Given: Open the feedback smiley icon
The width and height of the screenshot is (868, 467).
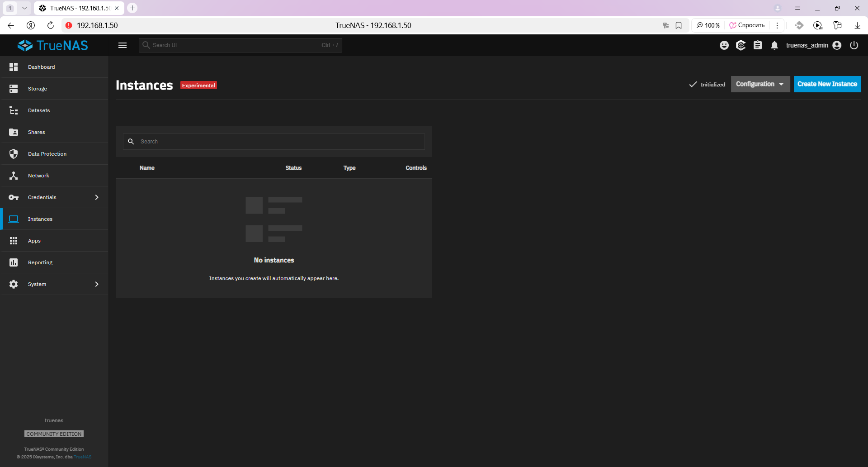Looking at the screenshot, I should pos(724,45).
